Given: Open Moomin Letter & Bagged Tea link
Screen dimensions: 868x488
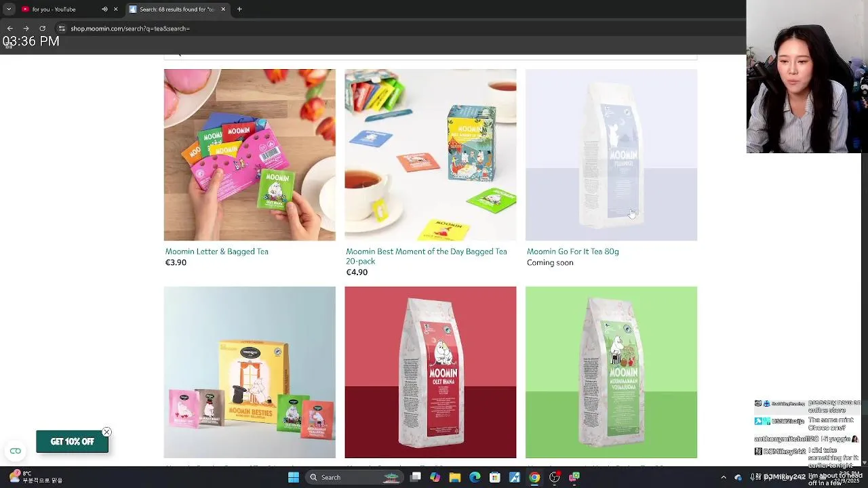Looking at the screenshot, I should (217, 251).
